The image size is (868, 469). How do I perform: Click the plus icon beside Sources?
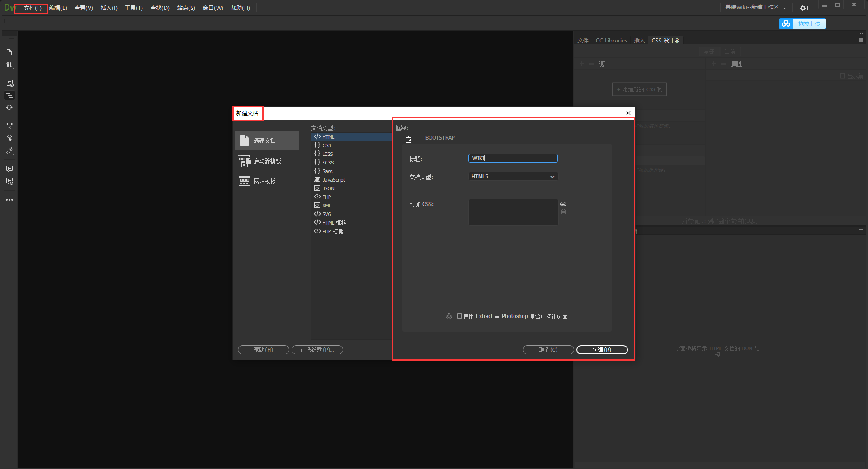582,64
